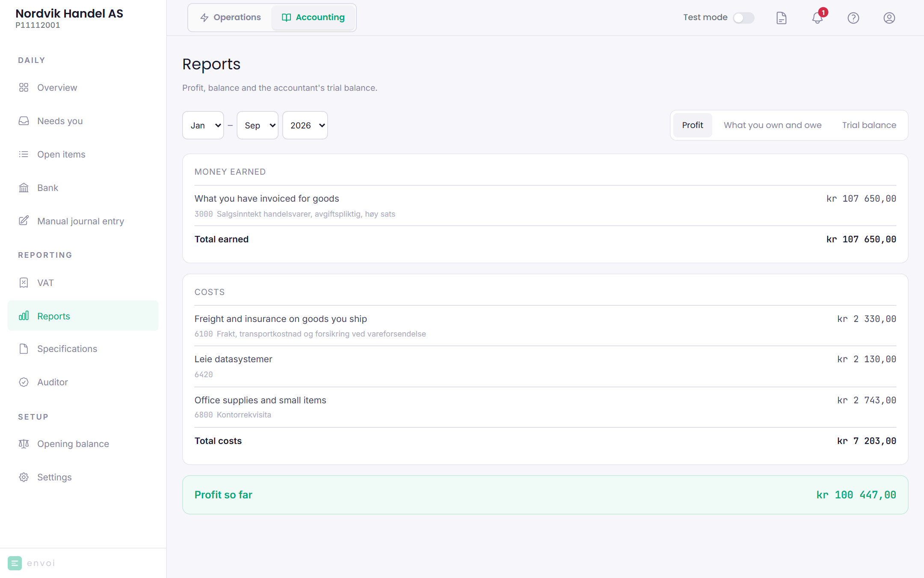This screenshot has height=578, width=924.
Task: Click the Needs you inbox icon
Action: 24,121
